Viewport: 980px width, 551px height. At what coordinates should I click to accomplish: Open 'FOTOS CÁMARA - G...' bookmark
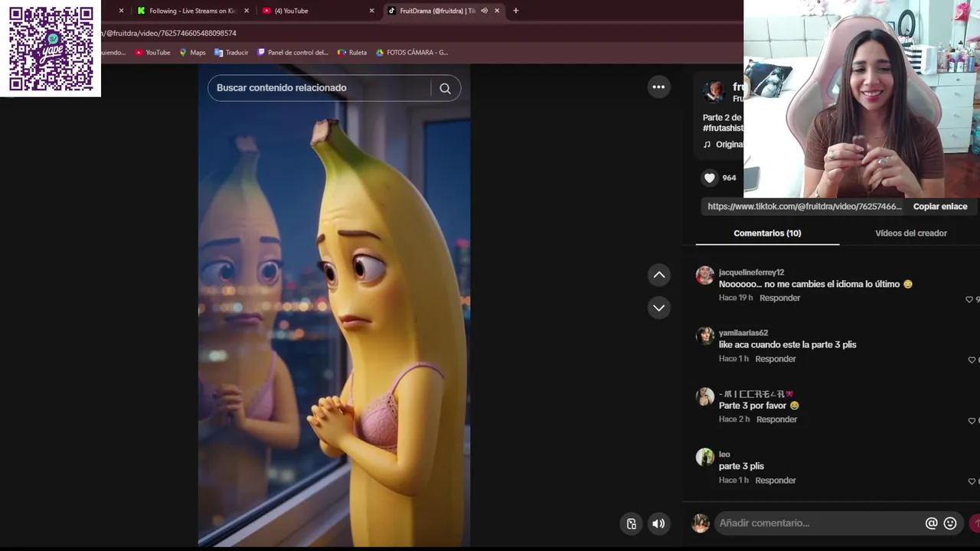tap(412, 53)
